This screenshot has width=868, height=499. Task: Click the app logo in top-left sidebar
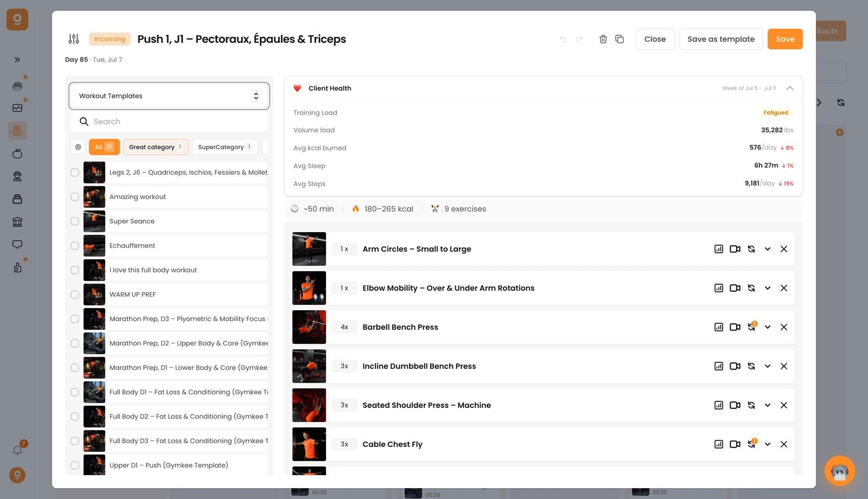tap(17, 20)
